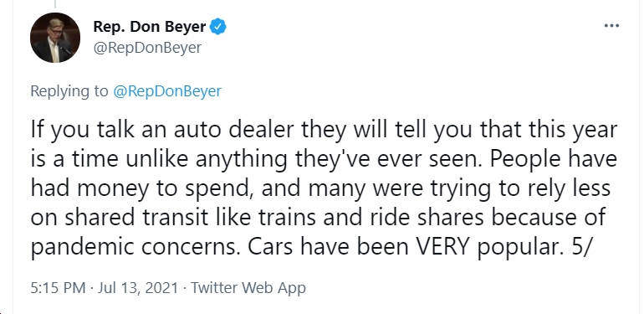Screen dimensions: 644x314
Task: Open the @RepDonBeyer link after Replying to
Action: pos(167,90)
